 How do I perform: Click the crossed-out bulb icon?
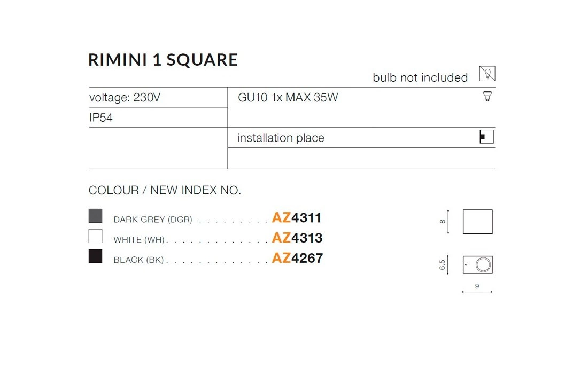(487, 74)
